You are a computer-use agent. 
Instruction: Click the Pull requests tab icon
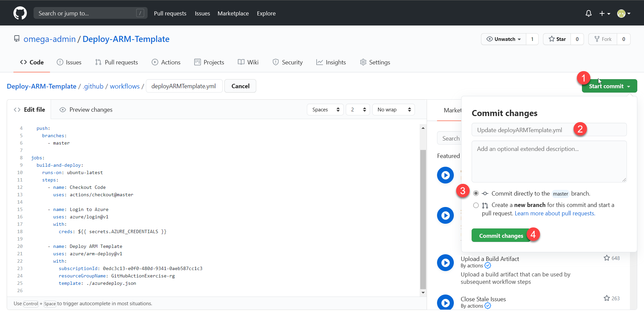[x=98, y=62]
